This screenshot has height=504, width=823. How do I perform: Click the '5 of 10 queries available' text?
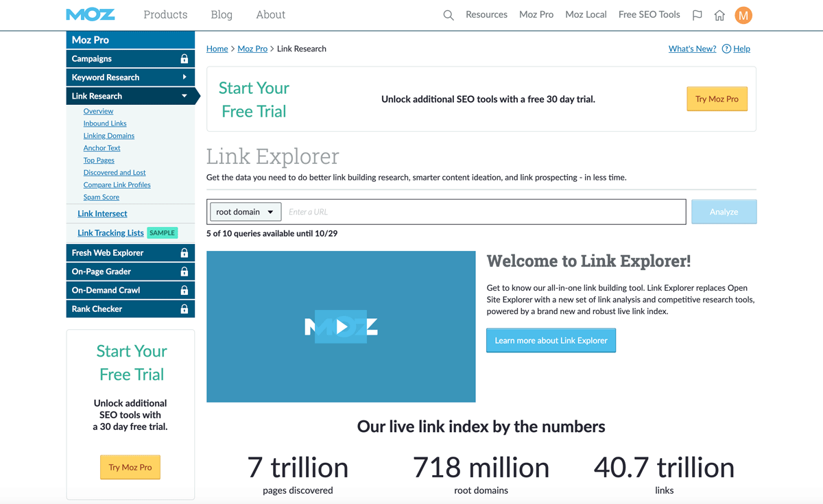pyautogui.click(x=272, y=233)
